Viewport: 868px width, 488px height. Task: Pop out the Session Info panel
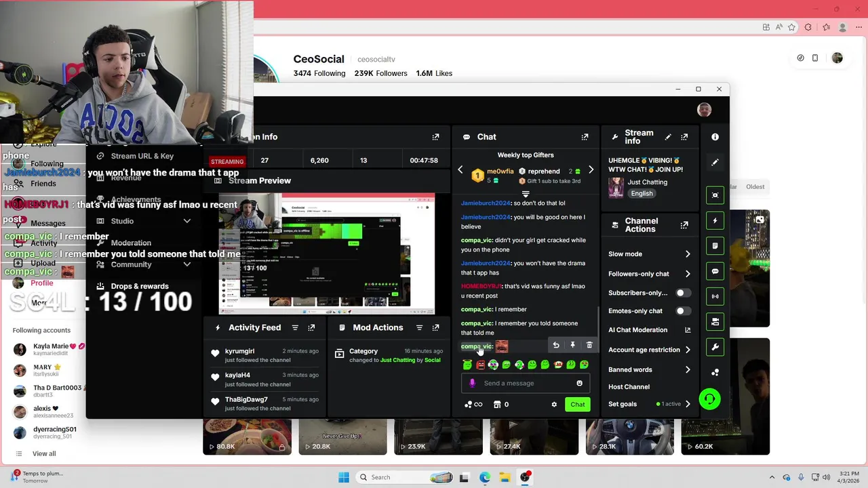435,137
